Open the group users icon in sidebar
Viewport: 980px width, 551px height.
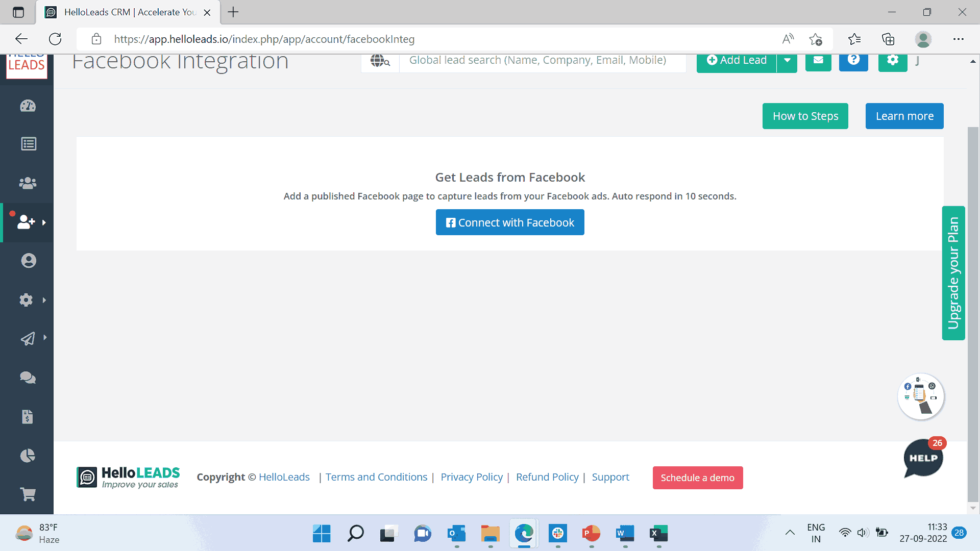coord(28,183)
